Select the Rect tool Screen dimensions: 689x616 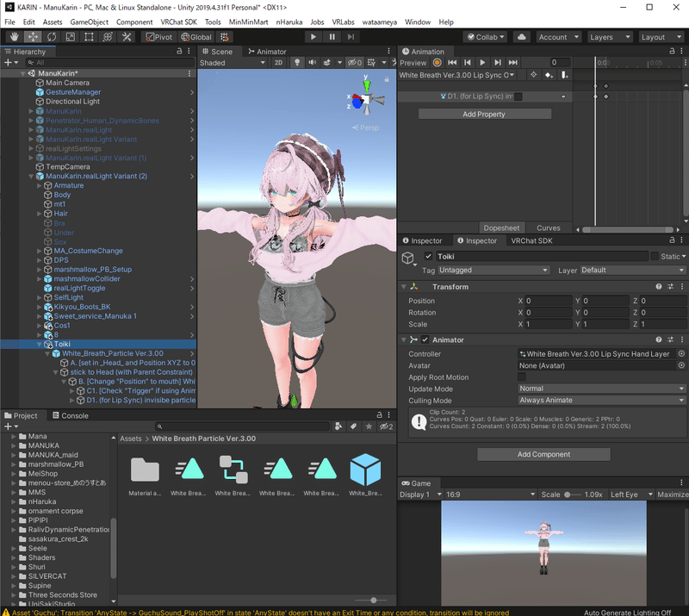tap(89, 37)
